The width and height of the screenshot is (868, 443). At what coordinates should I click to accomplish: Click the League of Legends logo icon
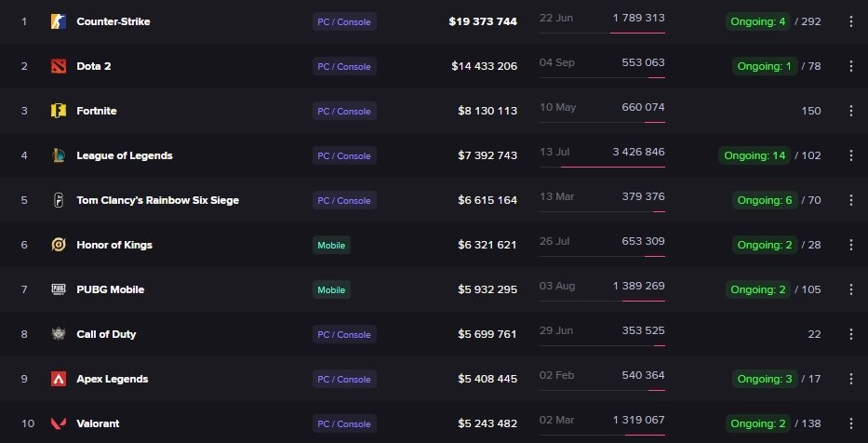pyautogui.click(x=59, y=155)
